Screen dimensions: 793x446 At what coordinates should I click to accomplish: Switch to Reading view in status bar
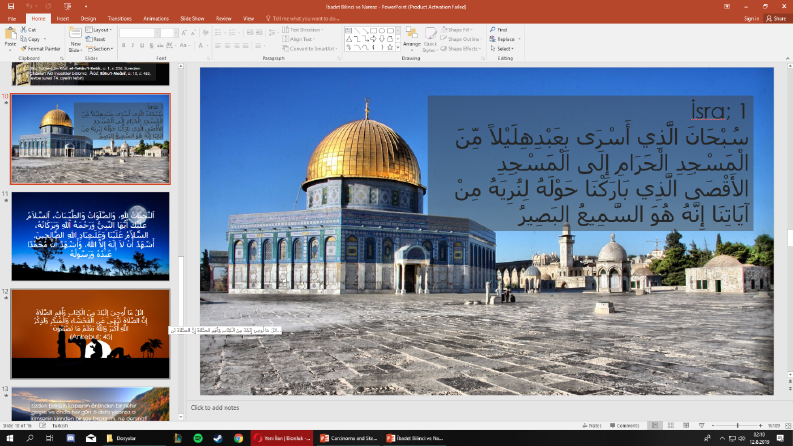[686, 425]
